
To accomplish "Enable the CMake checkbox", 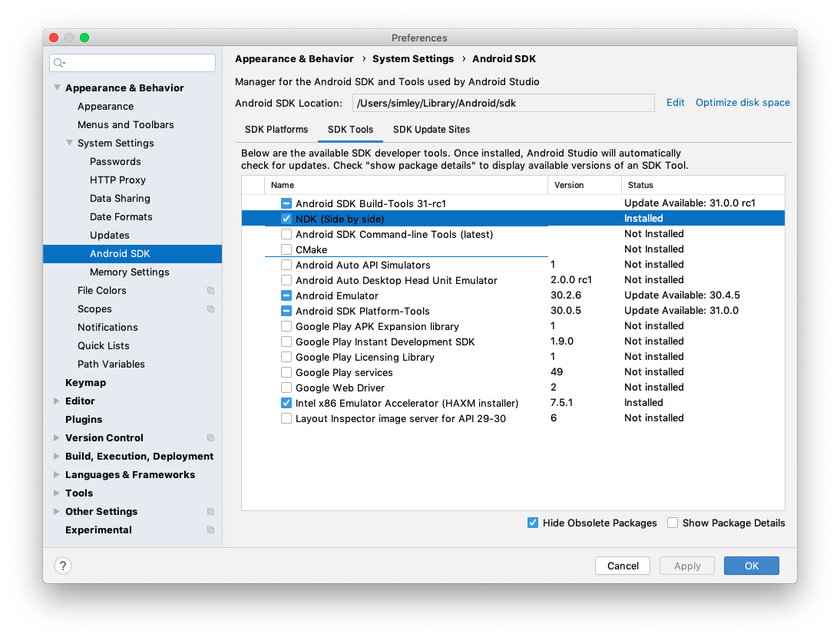I will (x=286, y=249).
